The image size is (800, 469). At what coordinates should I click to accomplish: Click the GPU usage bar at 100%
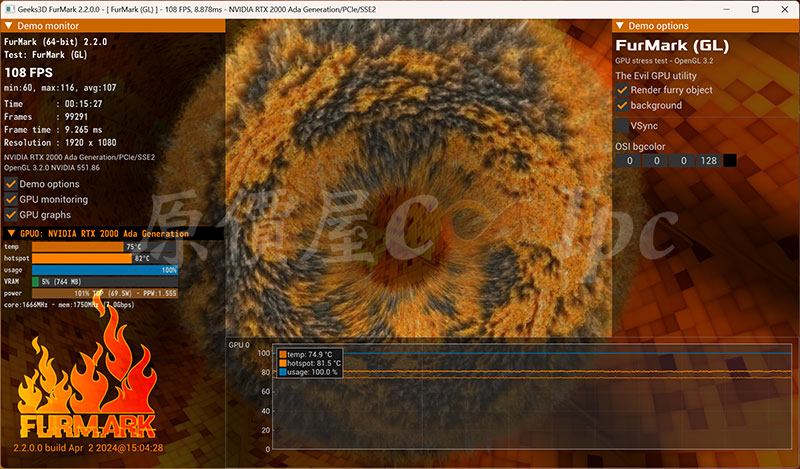105,270
